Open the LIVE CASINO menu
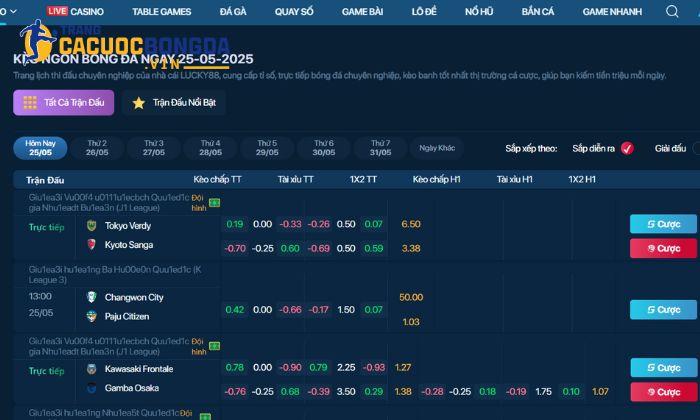 tap(90, 12)
